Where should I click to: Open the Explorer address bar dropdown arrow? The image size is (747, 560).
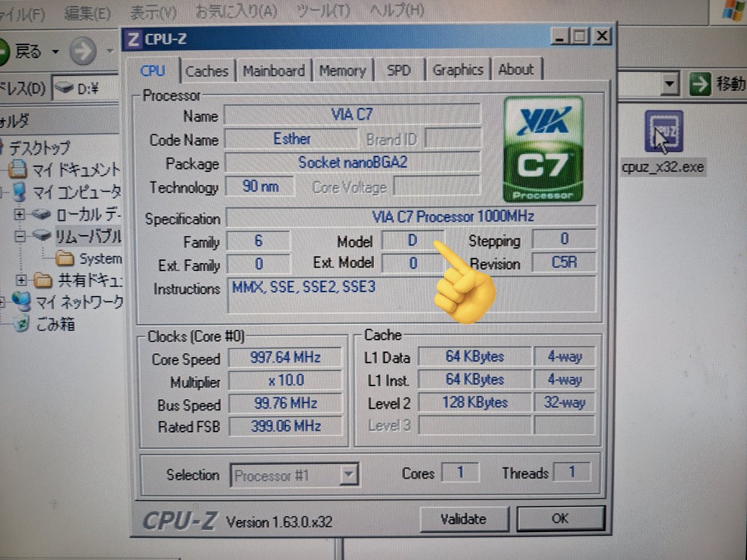(x=670, y=83)
